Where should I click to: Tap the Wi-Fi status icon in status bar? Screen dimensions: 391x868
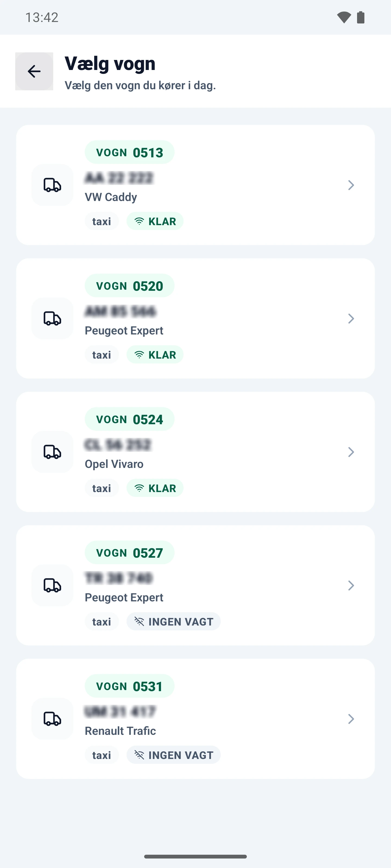(344, 18)
